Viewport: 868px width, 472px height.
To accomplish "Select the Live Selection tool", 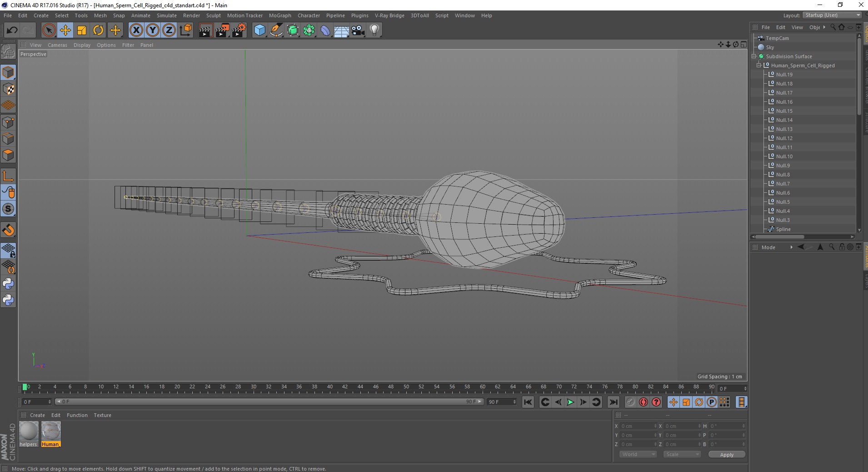I will [x=49, y=30].
